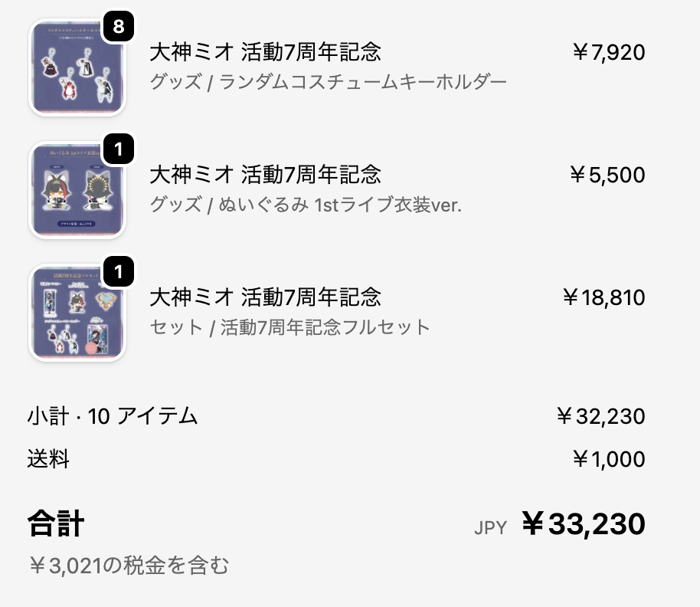Click the 送料 shipping label
700x607 pixels.
pos(48,459)
